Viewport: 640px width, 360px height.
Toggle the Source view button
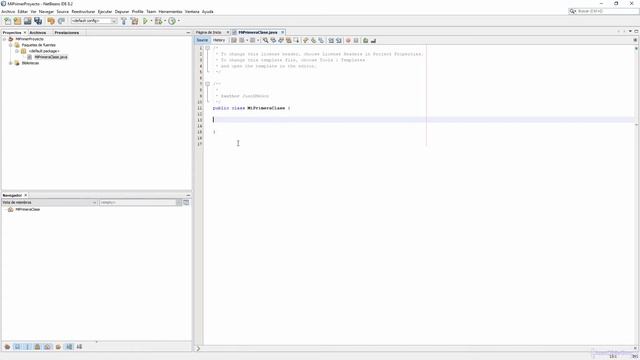tap(202, 40)
